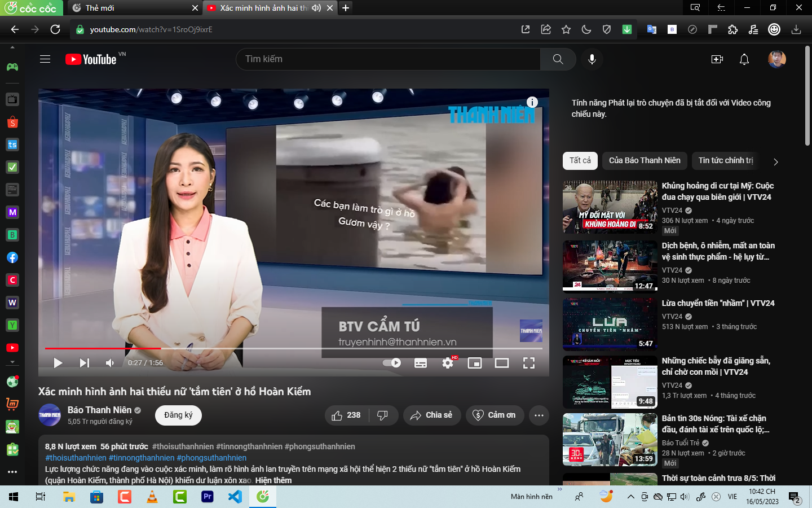Open YouTube notifications bell
The width and height of the screenshot is (812, 508).
pos(744,59)
